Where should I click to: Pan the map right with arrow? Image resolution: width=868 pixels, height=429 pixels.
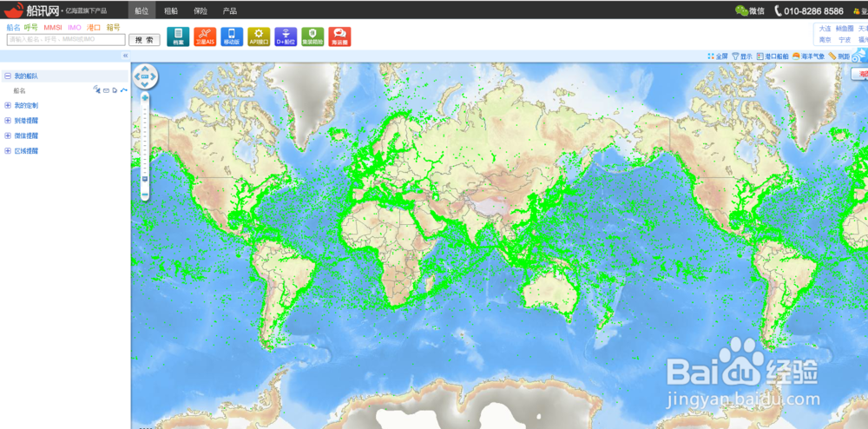tap(154, 76)
